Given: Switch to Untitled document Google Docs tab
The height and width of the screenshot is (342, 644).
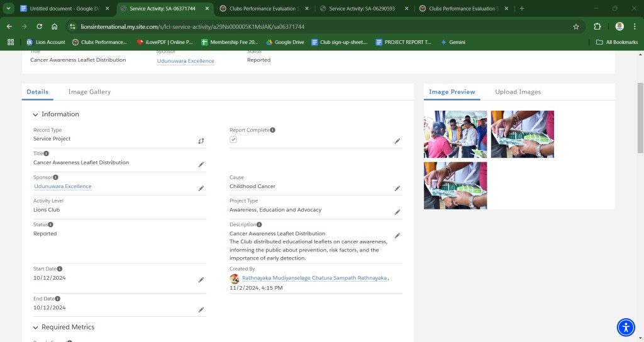Looking at the screenshot, I should pos(65,9).
